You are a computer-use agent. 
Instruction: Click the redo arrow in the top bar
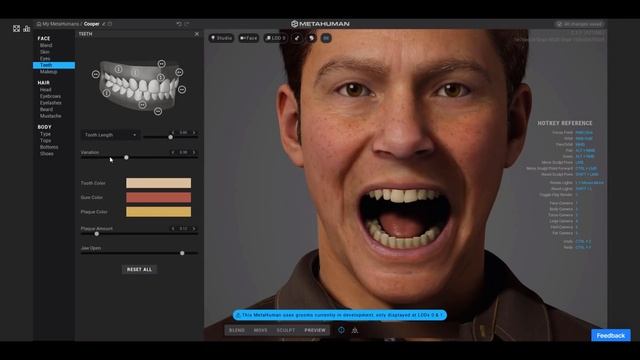187,24
